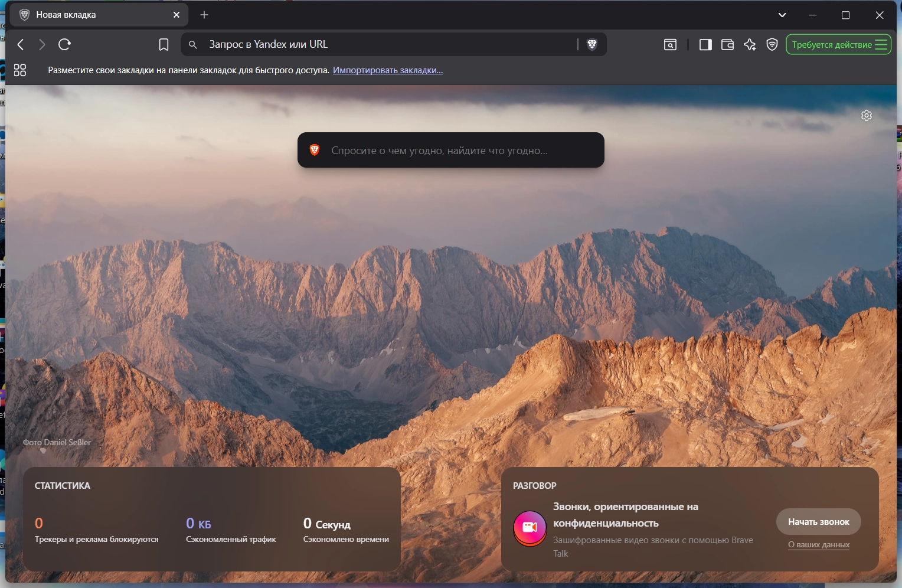Open new tab page customization gear
Screen dimensions: 902x588
coord(867,116)
